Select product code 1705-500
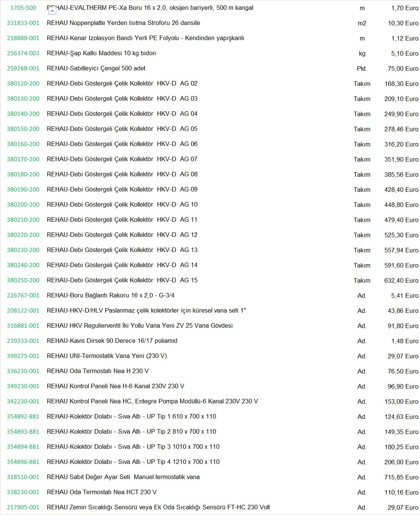 pyautogui.click(x=23, y=8)
